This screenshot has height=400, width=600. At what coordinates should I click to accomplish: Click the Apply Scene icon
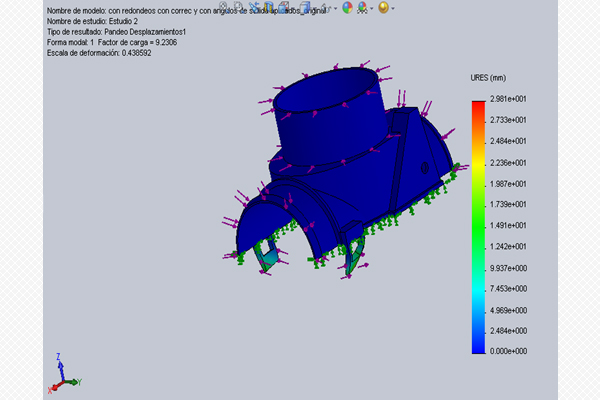tap(362, 7)
